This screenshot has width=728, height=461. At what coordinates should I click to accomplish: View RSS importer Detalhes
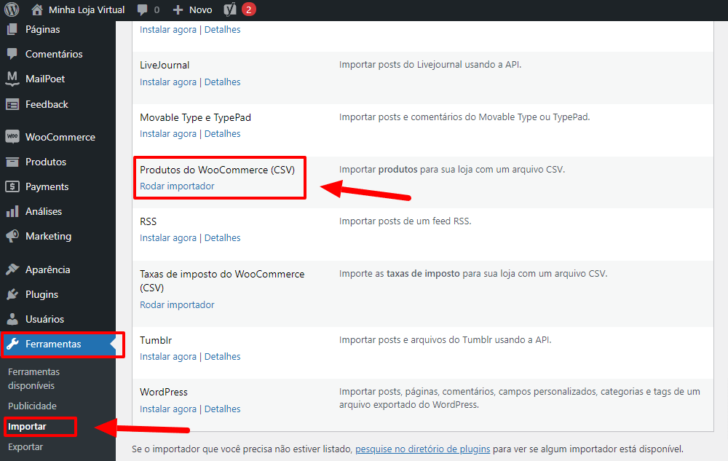pyautogui.click(x=222, y=238)
